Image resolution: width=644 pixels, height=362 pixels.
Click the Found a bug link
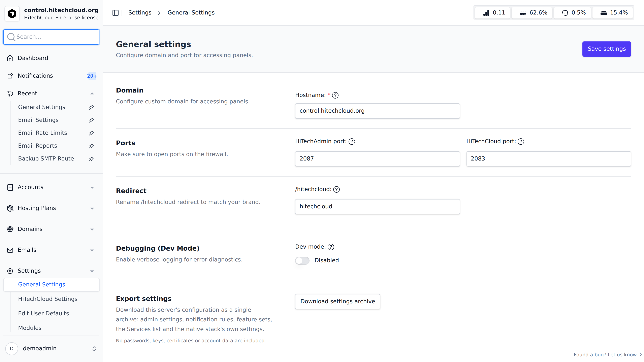608,355
